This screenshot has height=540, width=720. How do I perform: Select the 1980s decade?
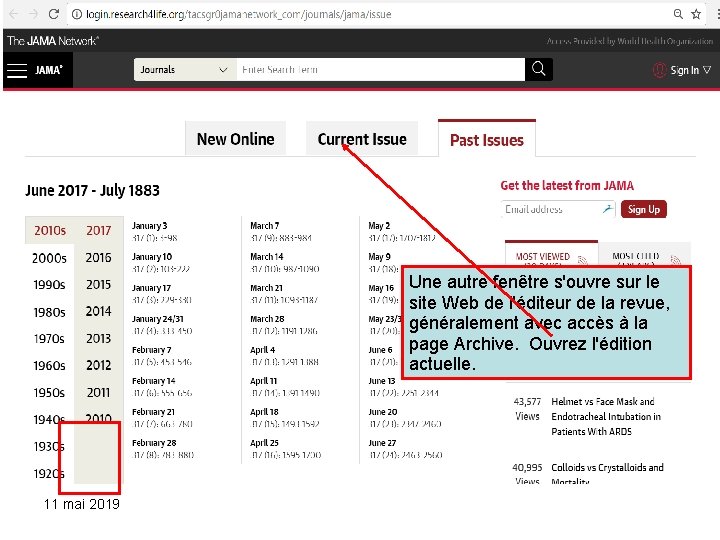[x=50, y=312]
